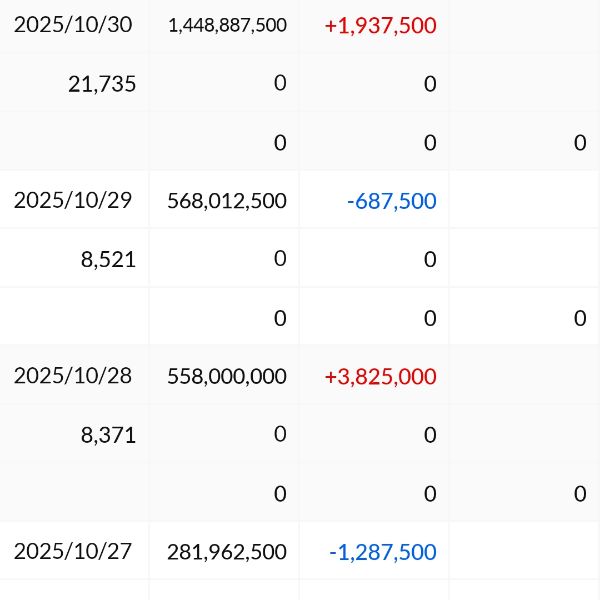
Task: Click the empty cell right of +1,937,500
Action: pos(524,26)
